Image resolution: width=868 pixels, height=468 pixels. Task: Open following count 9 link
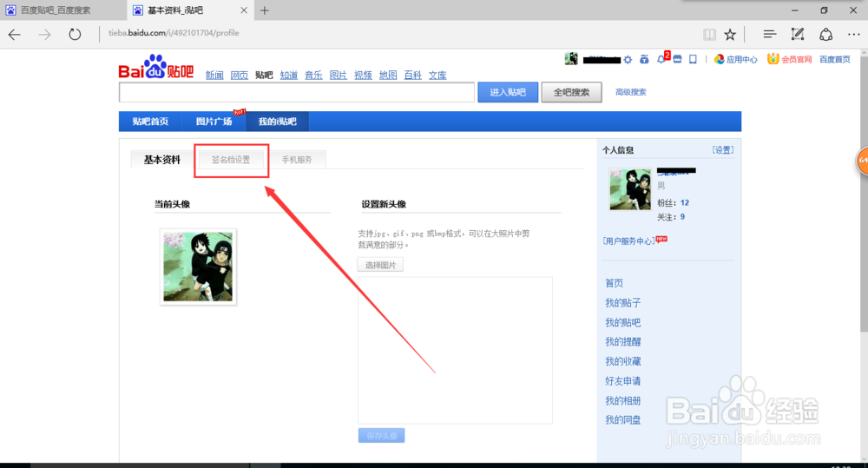pyautogui.click(x=682, y=217)
